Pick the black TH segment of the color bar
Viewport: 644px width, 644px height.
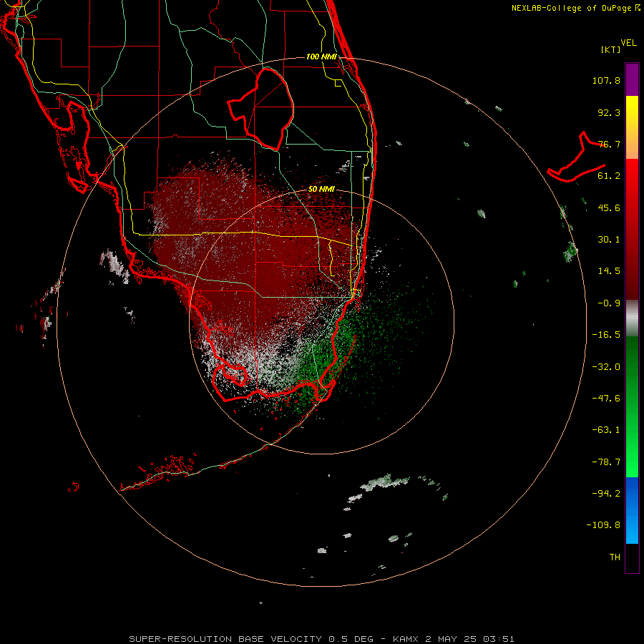point(632,557)
